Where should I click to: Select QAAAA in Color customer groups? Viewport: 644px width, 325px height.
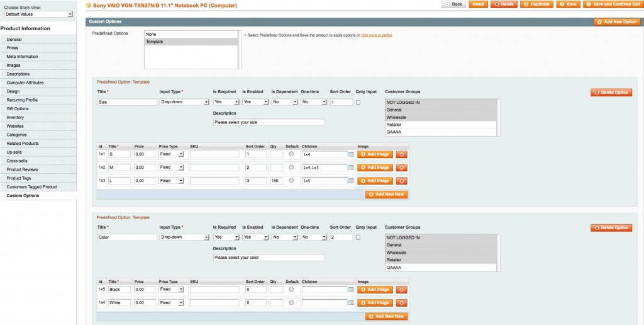(441, 268)
